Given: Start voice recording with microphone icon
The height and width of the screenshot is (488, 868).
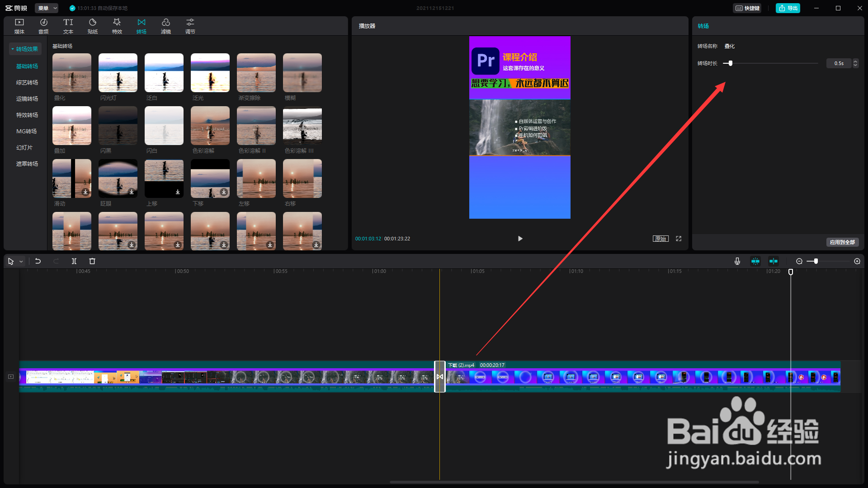Looking at the screenshot, I should click(737, 261).
